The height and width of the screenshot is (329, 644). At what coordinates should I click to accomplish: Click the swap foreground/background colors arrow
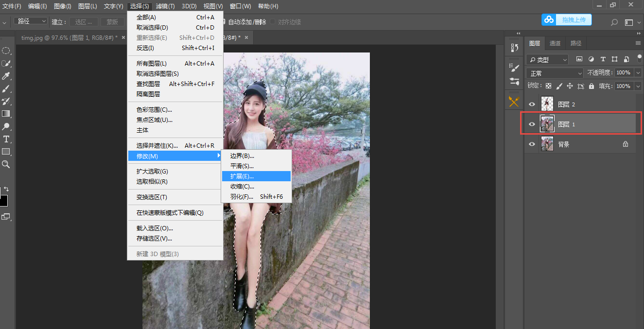tap(6, 189)
